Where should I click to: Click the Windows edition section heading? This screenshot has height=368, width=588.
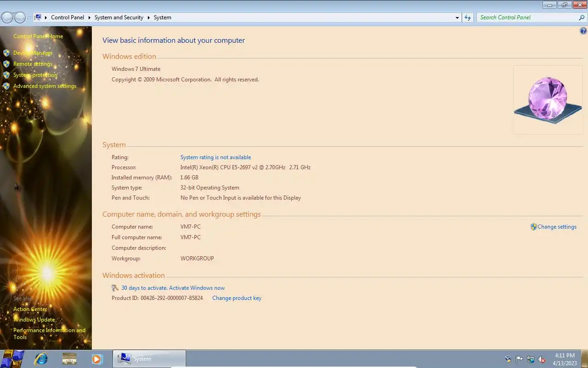click(129, 57)
